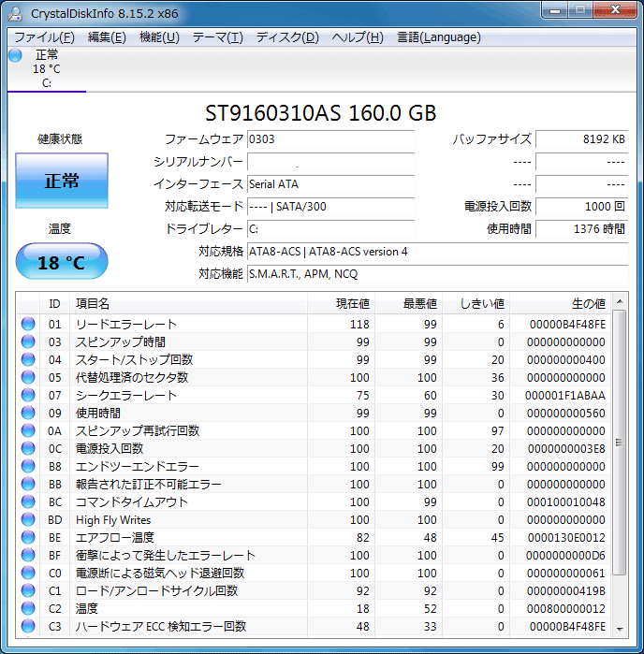Open the ディスク(D) menu
The image size is (644, 654).
287,37
